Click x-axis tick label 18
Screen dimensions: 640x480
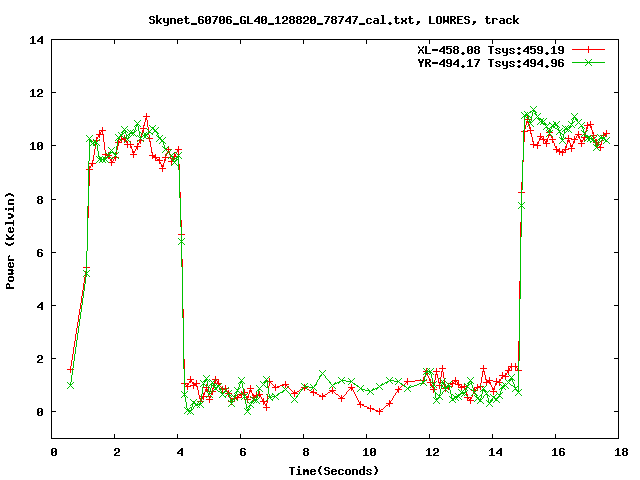point(621,452)
